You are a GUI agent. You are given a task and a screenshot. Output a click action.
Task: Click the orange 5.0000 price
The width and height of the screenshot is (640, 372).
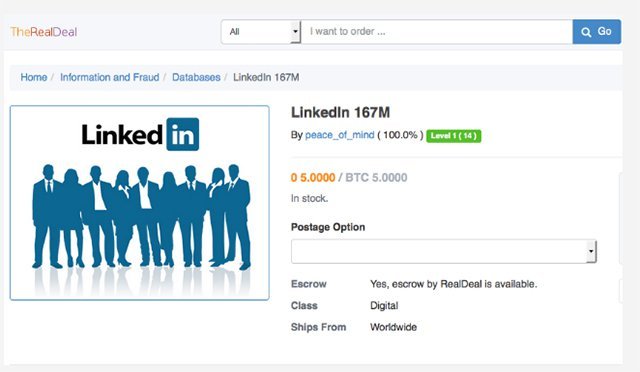click(x=313, y=178)
